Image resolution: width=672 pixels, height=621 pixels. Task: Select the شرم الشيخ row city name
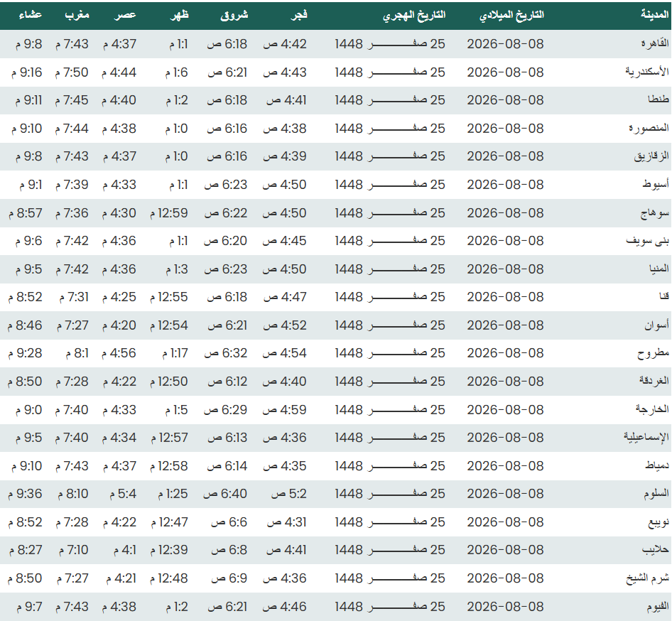(647, 578)
